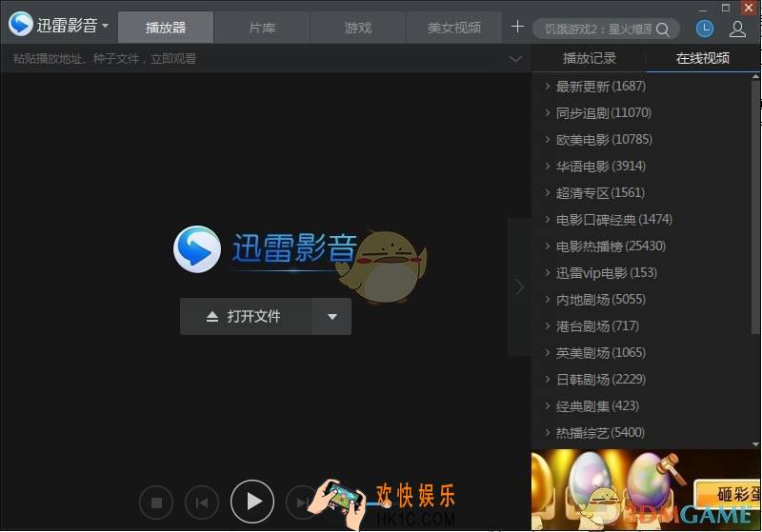This screenshot has width=762, height=532.
Task: Click the 砸彩蛋 ad button
Action: (728, 494)
